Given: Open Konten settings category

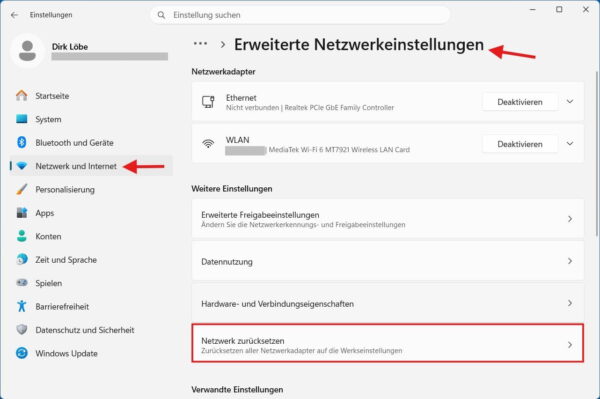Looking at the screenshot, I should tap(91, 236).
